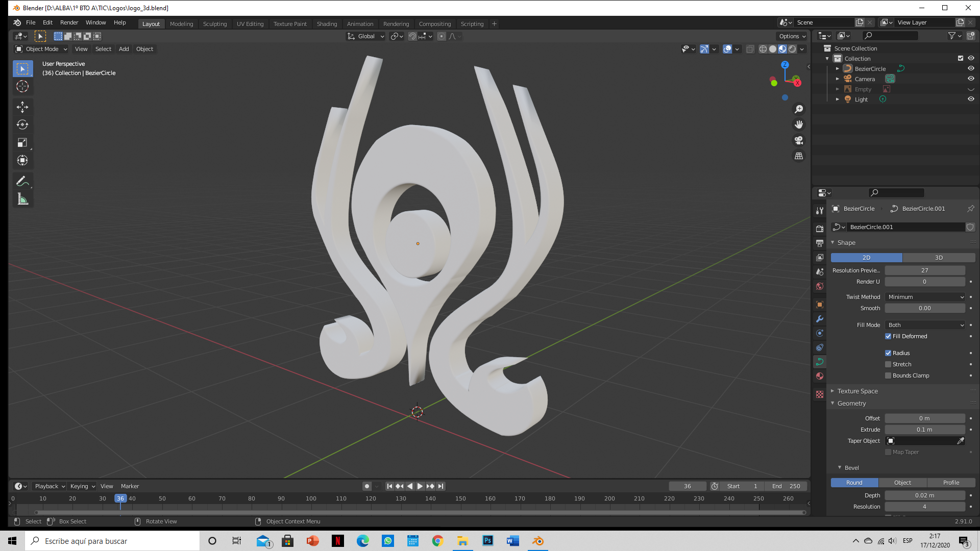Image resolution: width=980 pixels, height=551 pixels.
Task: Open the Object Mode dropdown
Action: pyautogui.click(x=41, y=49)
